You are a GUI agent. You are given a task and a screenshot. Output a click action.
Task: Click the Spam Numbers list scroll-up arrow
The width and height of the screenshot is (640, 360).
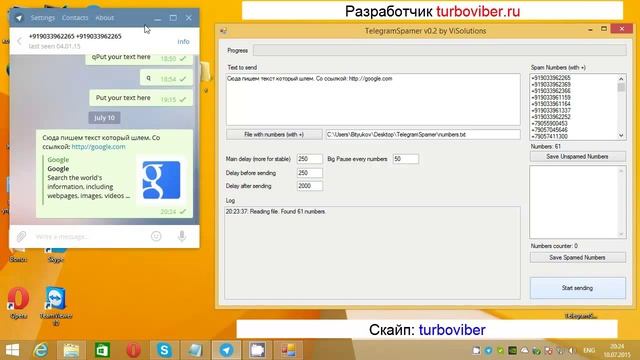(x=621, y=78)
